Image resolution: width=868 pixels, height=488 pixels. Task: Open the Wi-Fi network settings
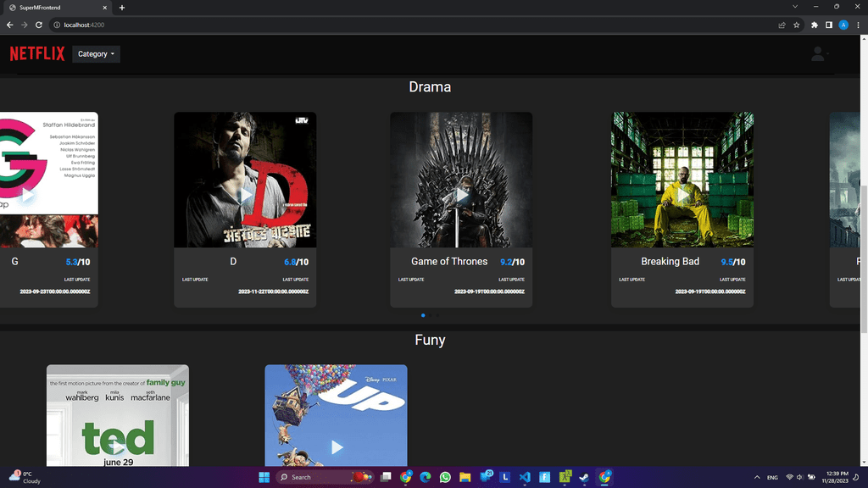(790, 477)
